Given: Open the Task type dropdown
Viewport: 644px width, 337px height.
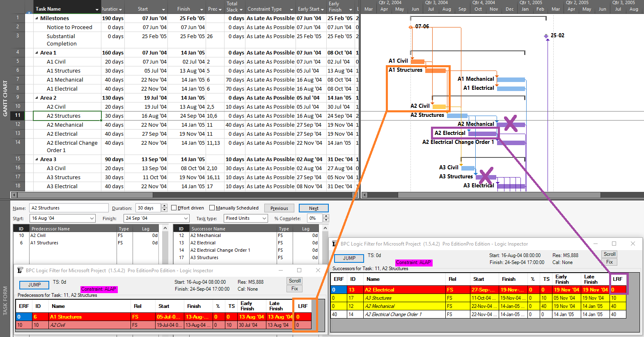Looking at the screenshot, I should point(264,219).
